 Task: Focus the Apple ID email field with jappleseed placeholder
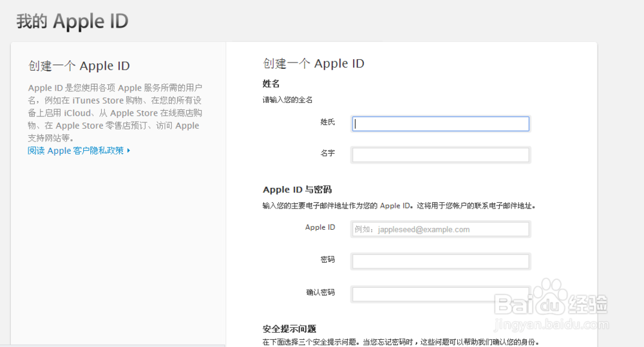click(440, 229)
